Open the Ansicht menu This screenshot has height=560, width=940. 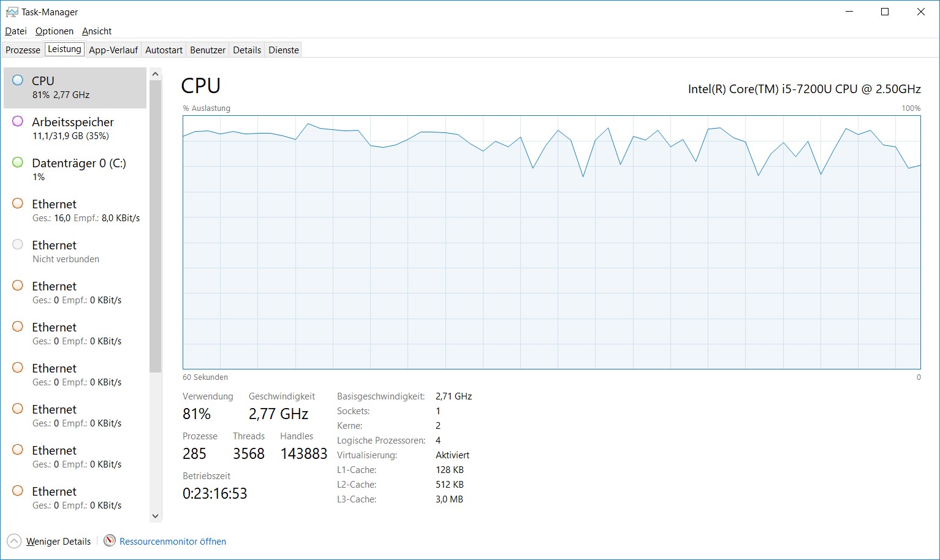[x=97, y=31]
